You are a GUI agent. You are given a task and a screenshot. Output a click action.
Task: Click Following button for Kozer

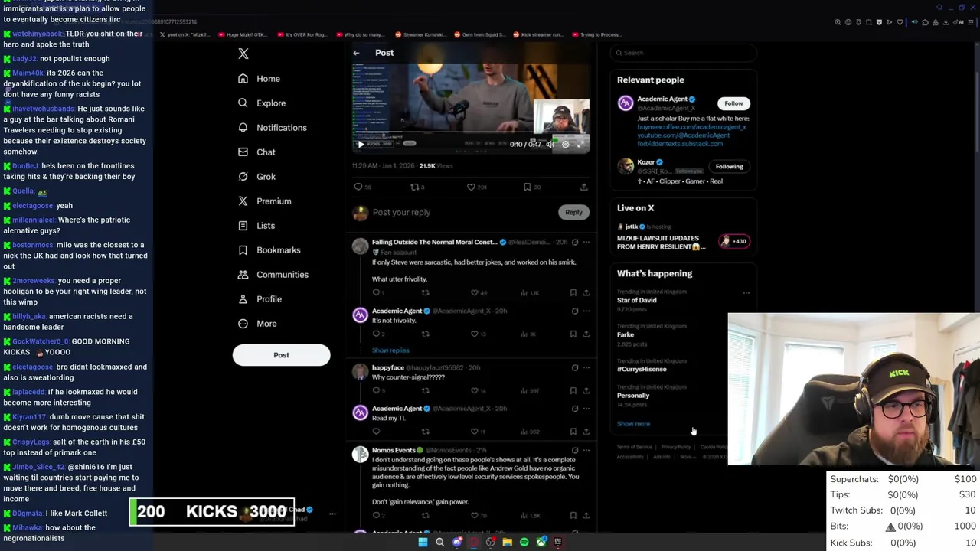[x=729, y=166]
